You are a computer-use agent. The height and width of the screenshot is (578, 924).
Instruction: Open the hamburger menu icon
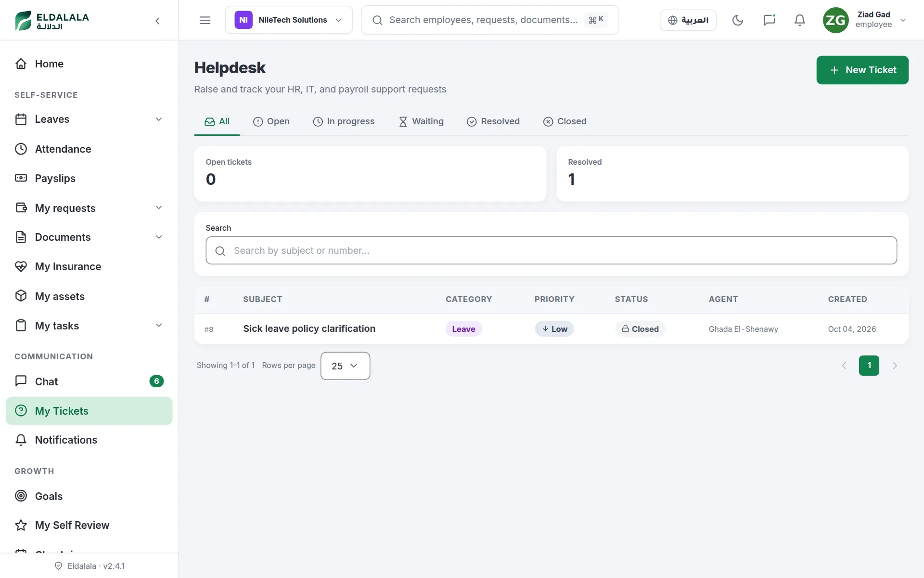point(205,20)
